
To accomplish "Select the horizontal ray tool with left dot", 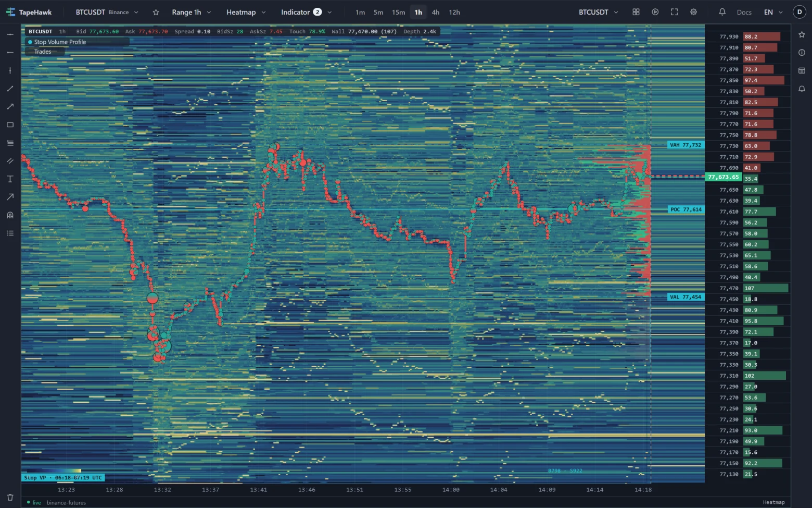I will click(10, 53).
